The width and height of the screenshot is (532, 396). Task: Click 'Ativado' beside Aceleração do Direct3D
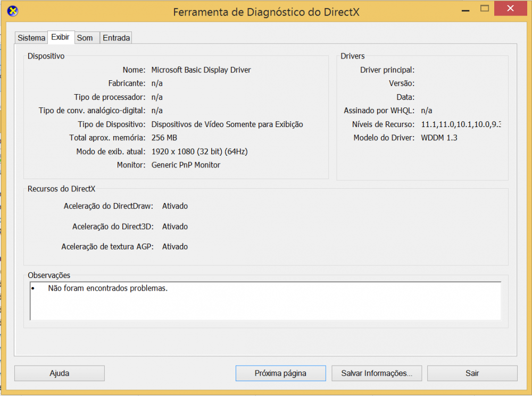(x=174, y=226)
